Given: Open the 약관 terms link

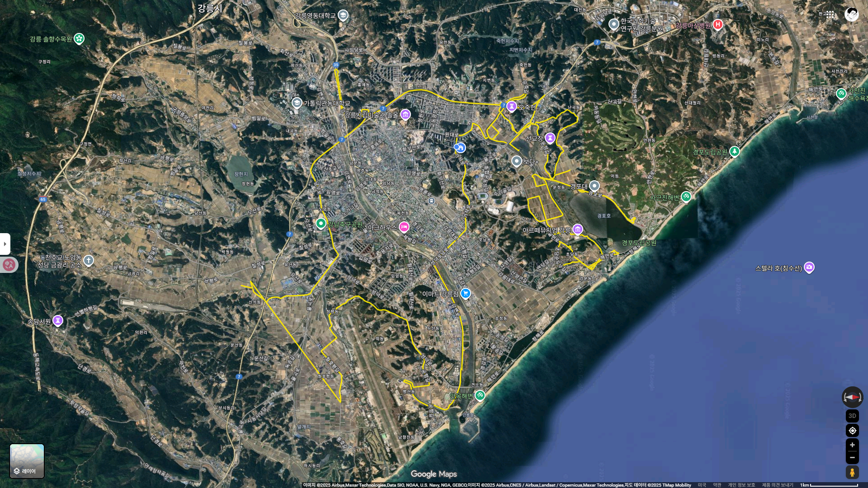Looking at the screenshot, I should click(x=717, y=485).
